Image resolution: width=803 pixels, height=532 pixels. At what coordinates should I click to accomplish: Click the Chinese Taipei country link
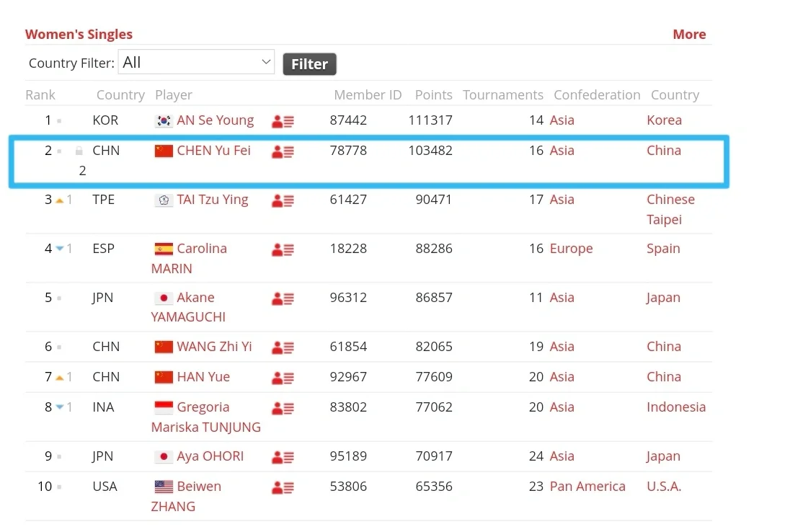[671, 210]
